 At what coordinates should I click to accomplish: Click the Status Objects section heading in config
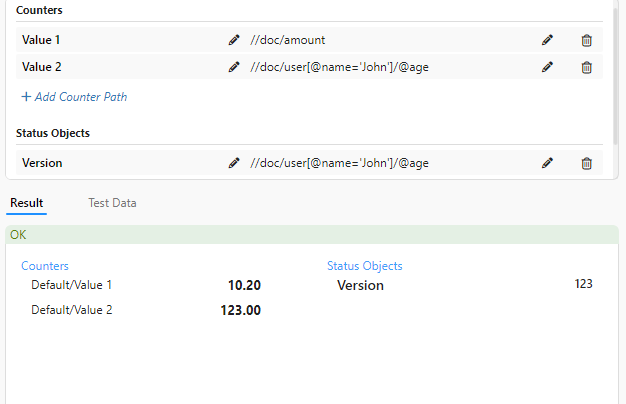53,133
